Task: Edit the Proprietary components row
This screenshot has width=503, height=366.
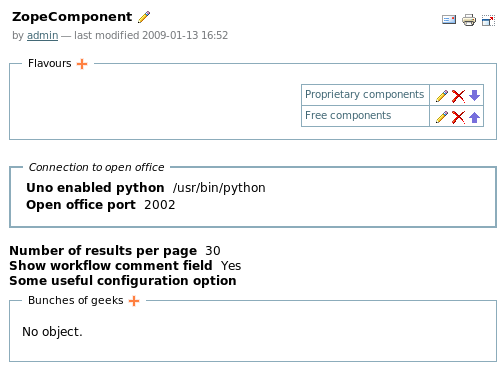Action: (x=442, y=96)
